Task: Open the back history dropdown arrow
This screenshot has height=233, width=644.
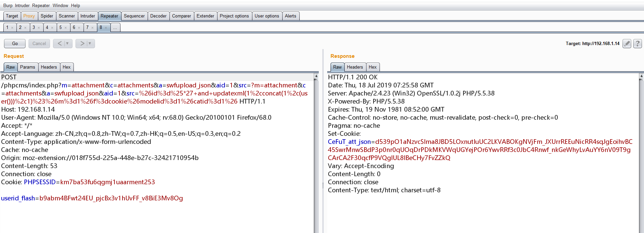Action: [67, 43]
